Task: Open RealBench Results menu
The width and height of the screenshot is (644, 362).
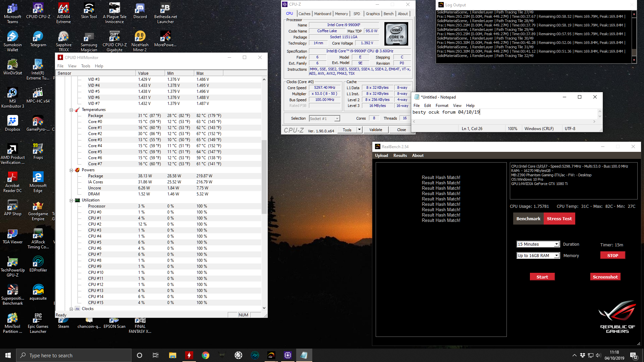Action: [x=400, y=156]
